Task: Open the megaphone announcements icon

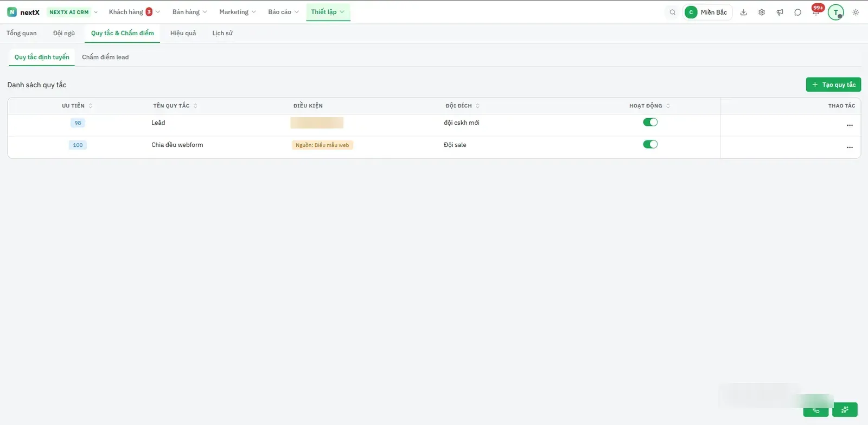Action: [780, 12]
